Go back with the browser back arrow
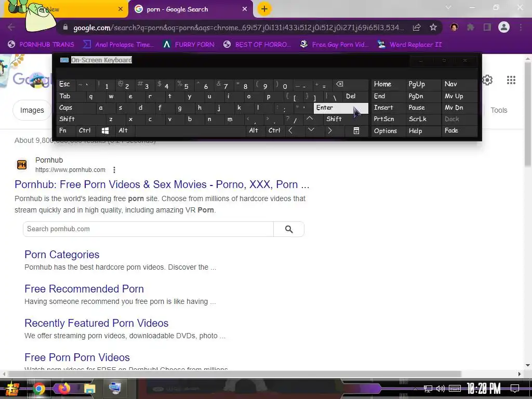This screenshot has height=399, width=532. coord(11,27)
